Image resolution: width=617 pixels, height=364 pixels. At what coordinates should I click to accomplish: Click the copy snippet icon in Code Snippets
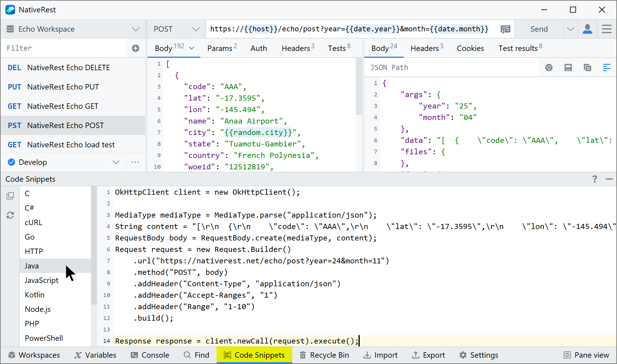tap(10, 196)
